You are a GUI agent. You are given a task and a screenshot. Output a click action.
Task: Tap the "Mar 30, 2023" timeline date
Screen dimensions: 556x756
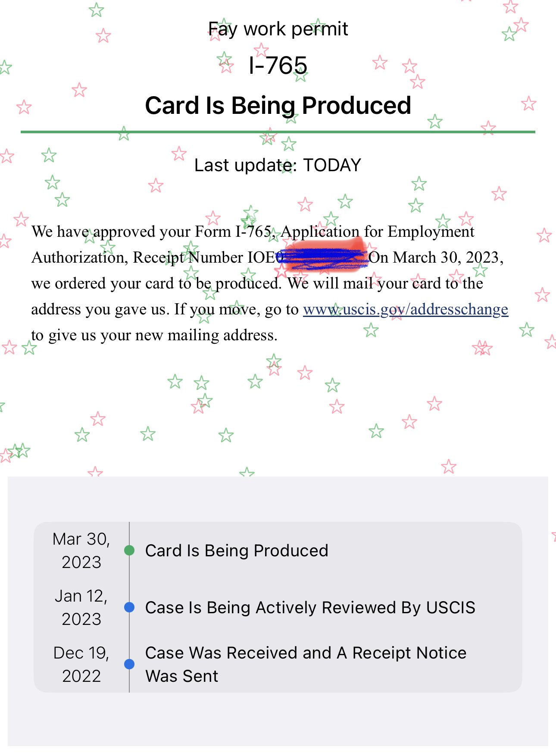(81, 550)
